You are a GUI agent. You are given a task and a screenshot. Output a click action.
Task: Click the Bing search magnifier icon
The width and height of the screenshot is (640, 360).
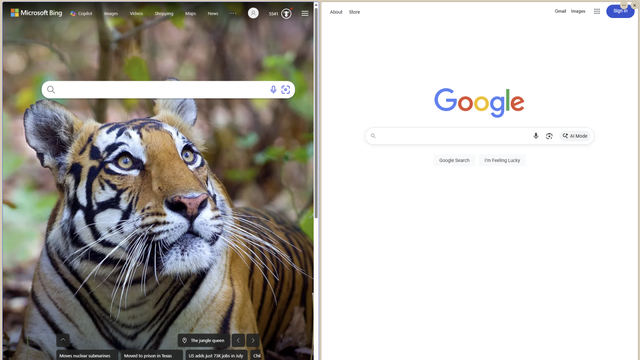pos(51,89)
